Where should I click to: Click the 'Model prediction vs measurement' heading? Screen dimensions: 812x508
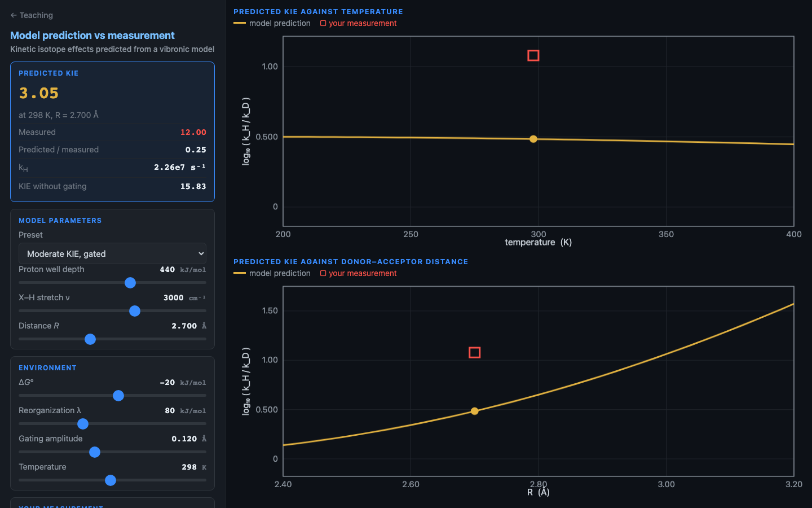tap(92, 36)
